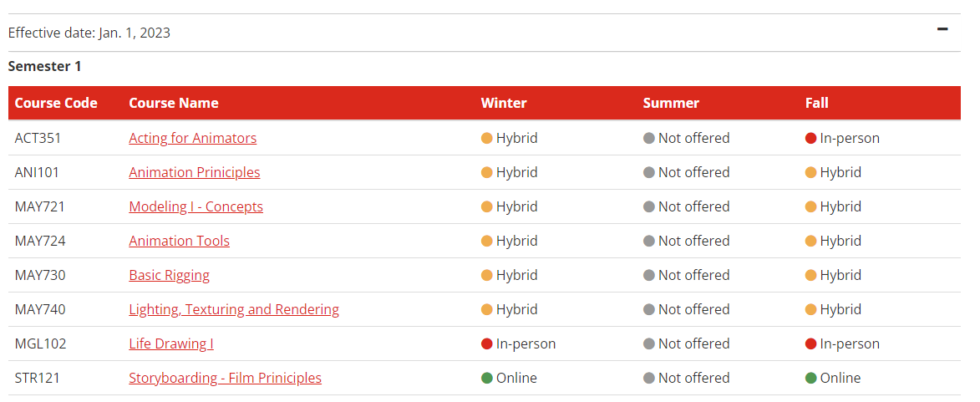
Task: Click the green Online dot for STR121 Winter
Action: pos(487,378)
